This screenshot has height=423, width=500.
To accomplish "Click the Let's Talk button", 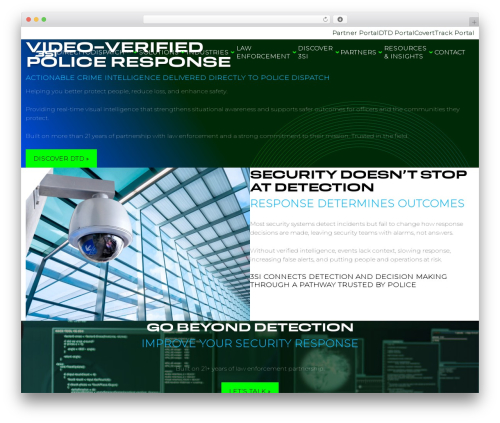I will click(250, 388).
